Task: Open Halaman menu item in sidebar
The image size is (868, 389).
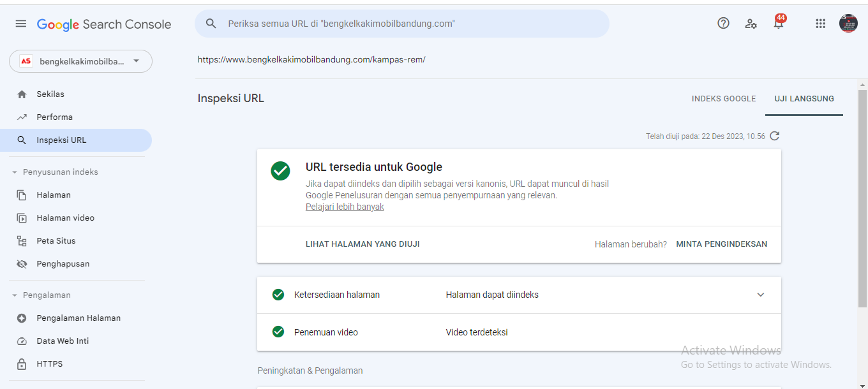Action: click(76, 195)
